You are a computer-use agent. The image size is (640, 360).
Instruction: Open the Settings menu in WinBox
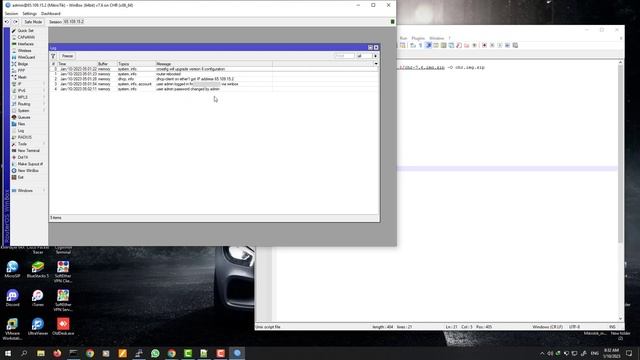click(x=29, y=13)
